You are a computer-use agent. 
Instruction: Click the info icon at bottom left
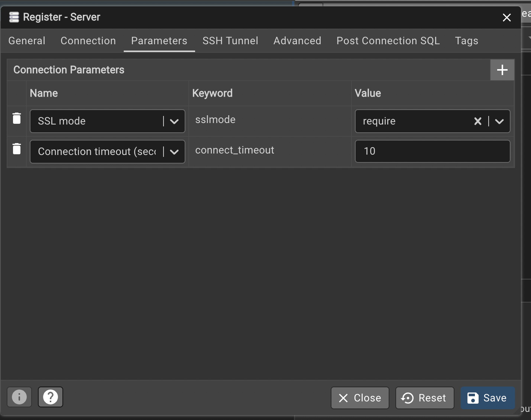pos(19,397)
